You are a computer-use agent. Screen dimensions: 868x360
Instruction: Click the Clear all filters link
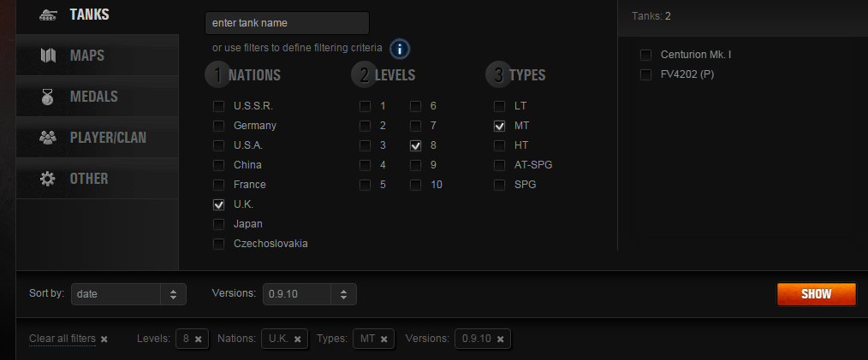coord(62,339)
